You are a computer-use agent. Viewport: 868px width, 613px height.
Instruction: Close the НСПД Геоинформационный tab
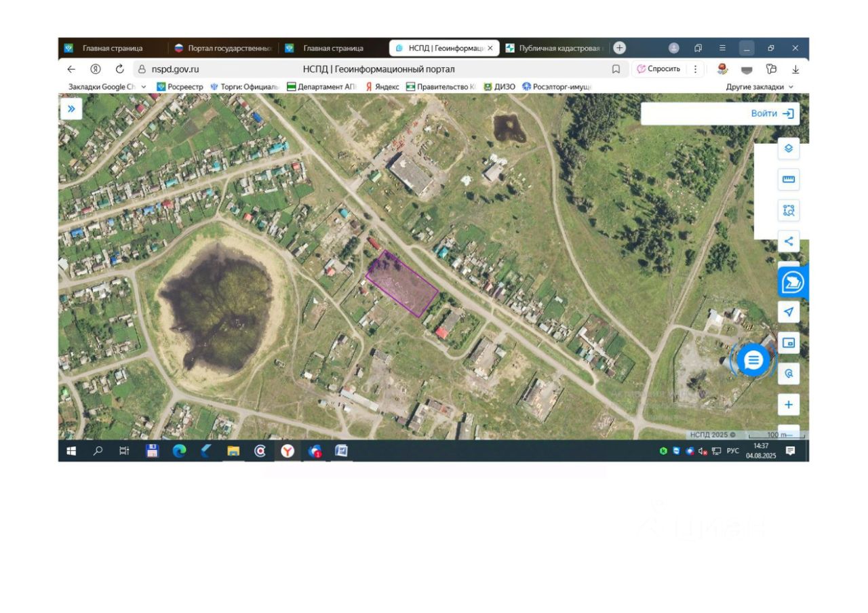pos(490,48)
